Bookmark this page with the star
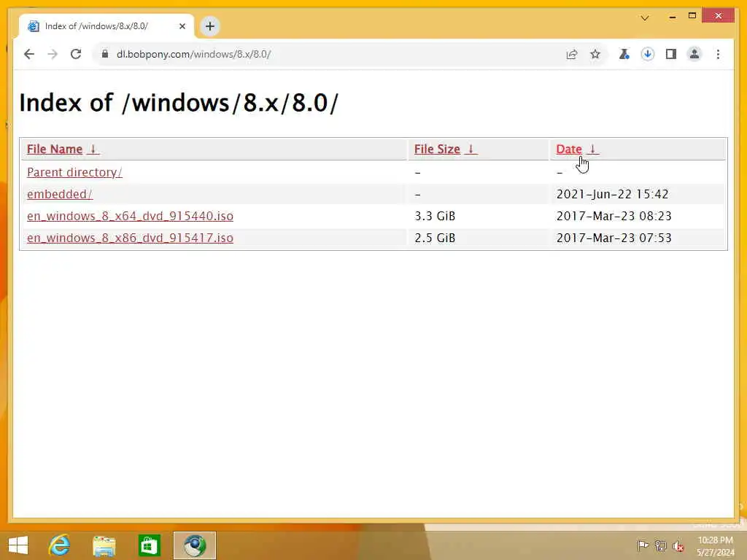 pyautogui.click(x=595, y=54)
